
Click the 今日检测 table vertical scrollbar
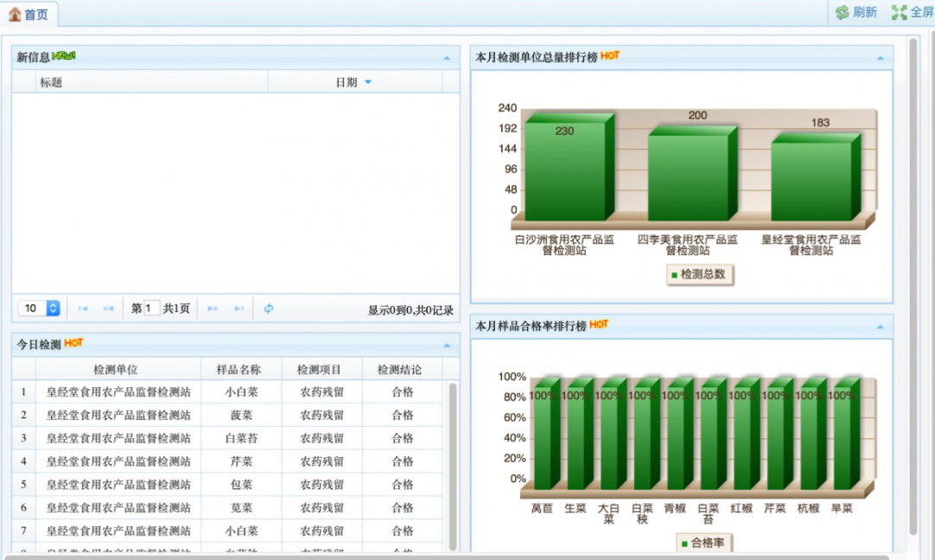point(453,467)
